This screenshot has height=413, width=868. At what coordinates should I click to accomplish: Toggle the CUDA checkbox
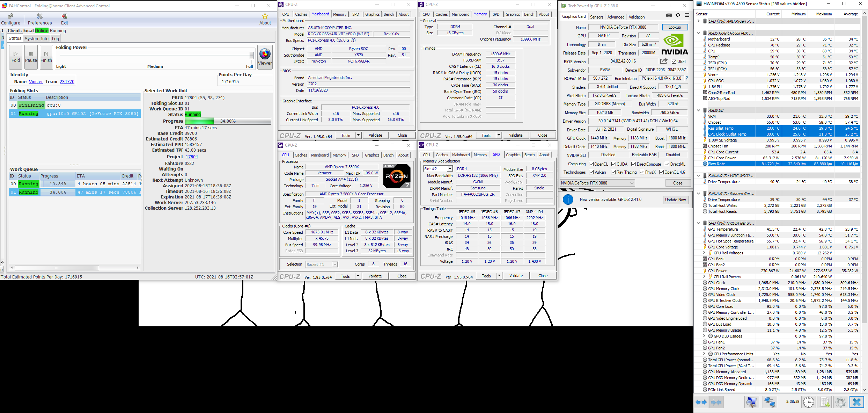point(613,164)
